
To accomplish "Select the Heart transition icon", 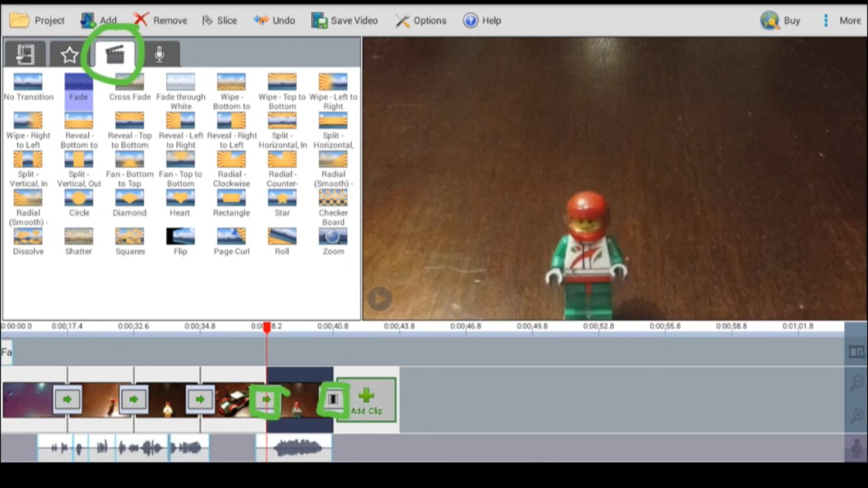I will pyautogui.click(x=180, y=198).
